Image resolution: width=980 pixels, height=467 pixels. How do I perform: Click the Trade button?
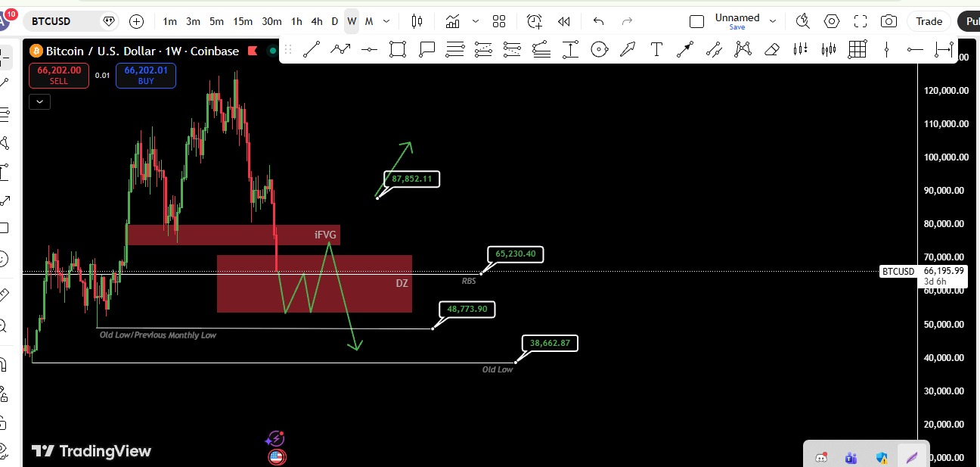pyautogui.click(x=929, y=21)
